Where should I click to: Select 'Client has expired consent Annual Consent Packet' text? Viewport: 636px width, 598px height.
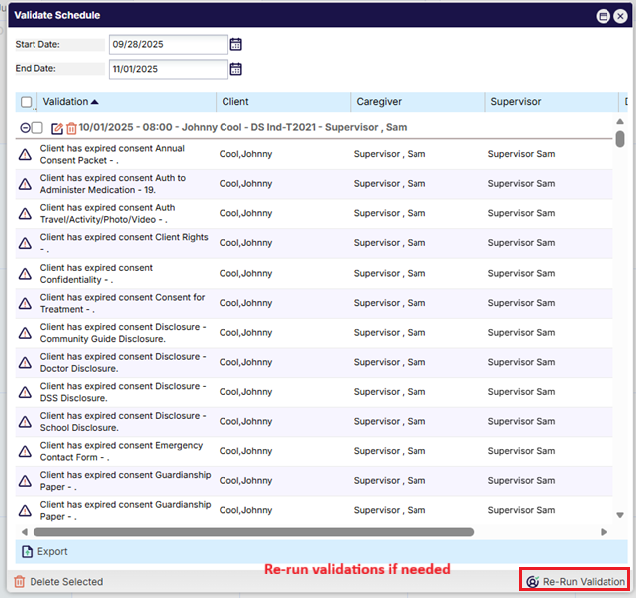coord(112,154)
